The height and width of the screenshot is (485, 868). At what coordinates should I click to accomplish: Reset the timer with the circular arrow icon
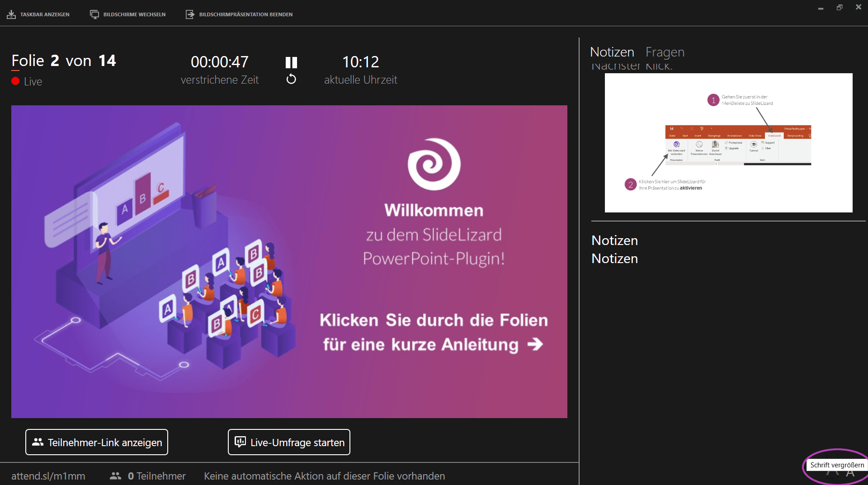[x=291, y=79]
